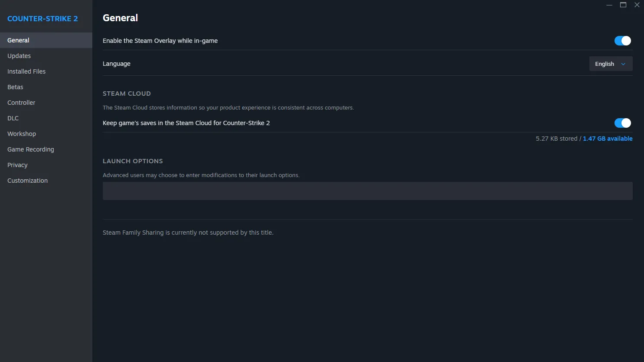View the DLC section

pos(13,118)
